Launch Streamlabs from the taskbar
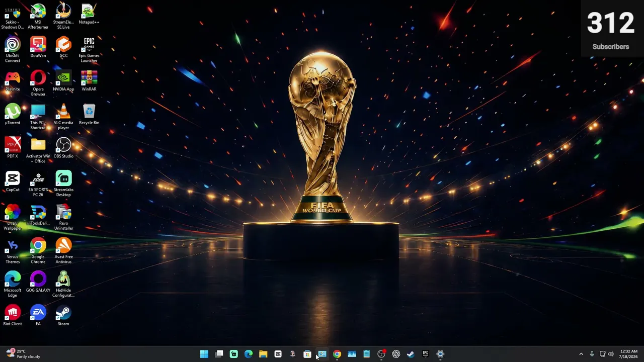 (233, 354)
